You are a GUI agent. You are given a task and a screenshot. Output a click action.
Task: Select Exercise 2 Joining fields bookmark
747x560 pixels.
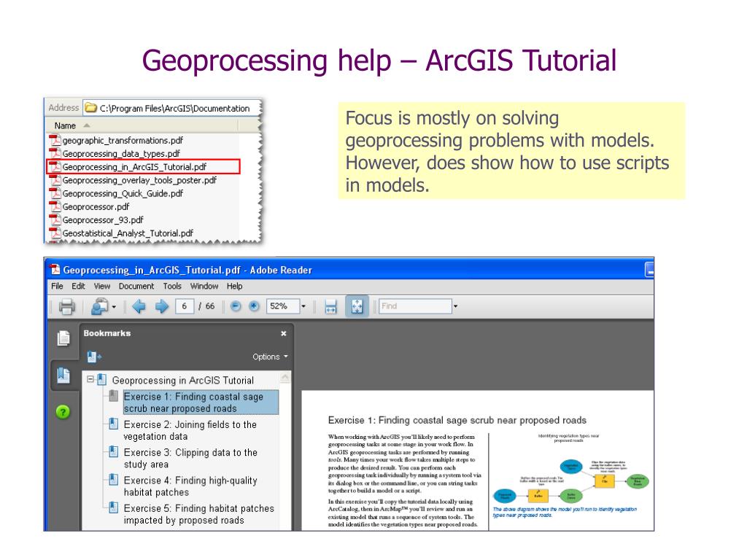[190, 430]
